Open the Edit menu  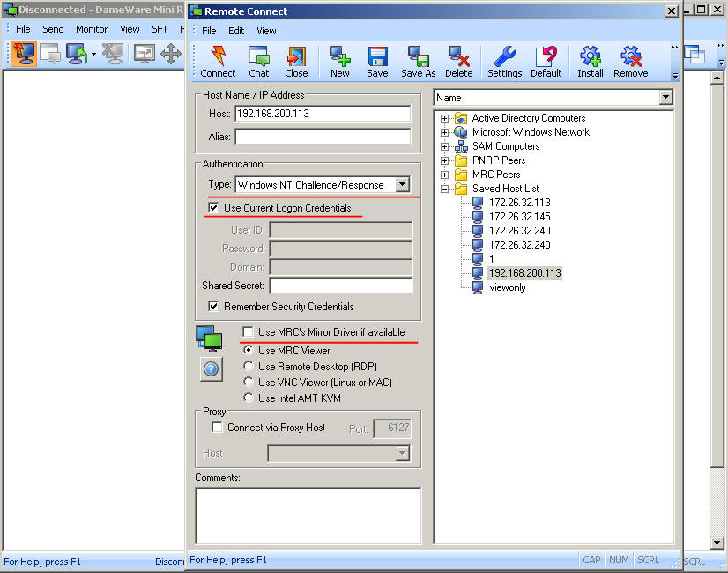(236, 31)
